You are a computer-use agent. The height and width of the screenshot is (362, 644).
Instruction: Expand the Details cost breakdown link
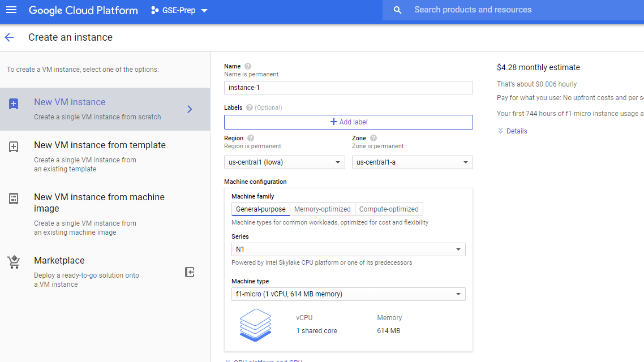pos(513,131)
